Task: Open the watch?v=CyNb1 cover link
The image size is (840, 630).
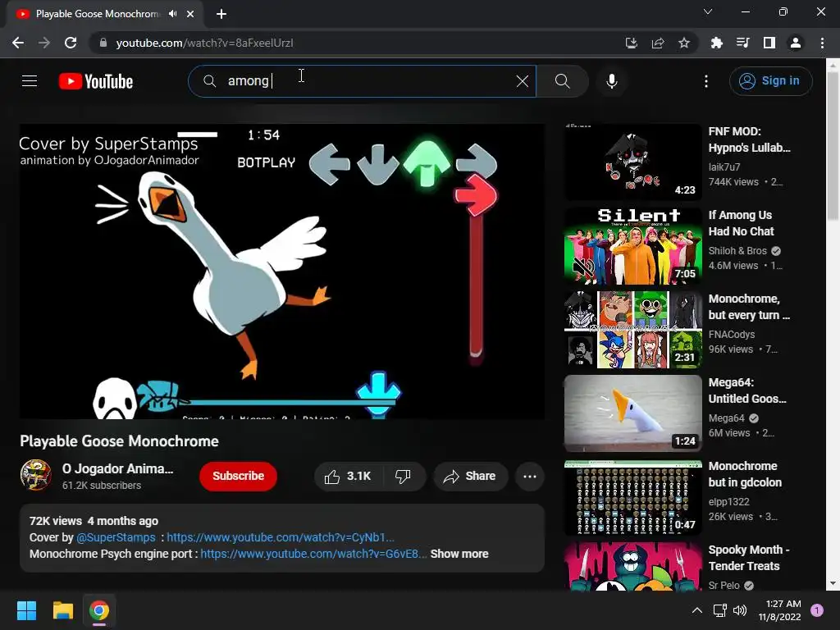Action: [x=281, y=537]
